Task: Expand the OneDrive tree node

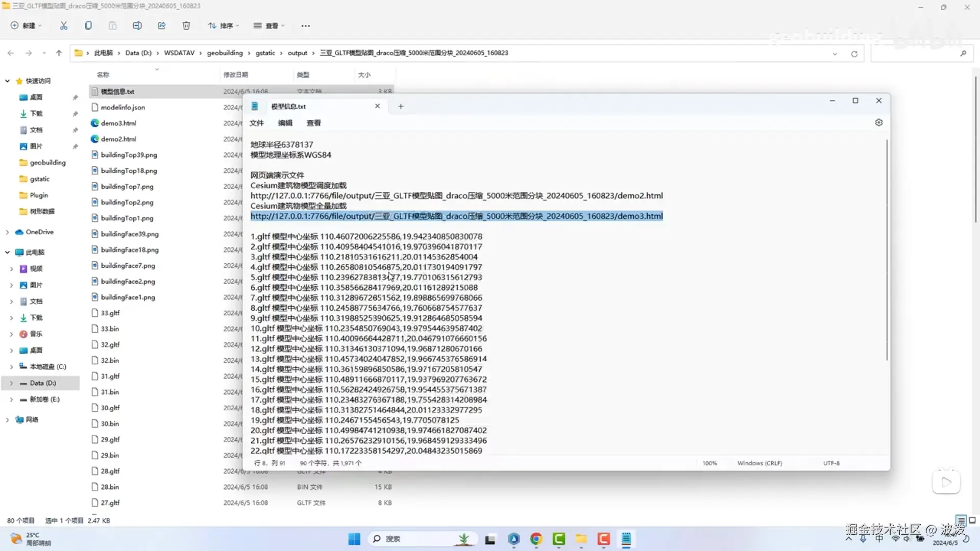Action: click(x=7, y=232)
